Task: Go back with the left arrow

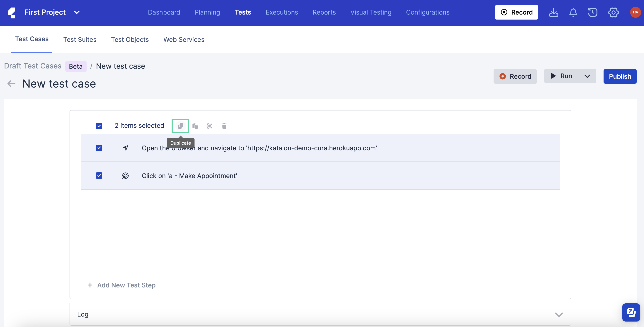Action: (x=11, y=83)
